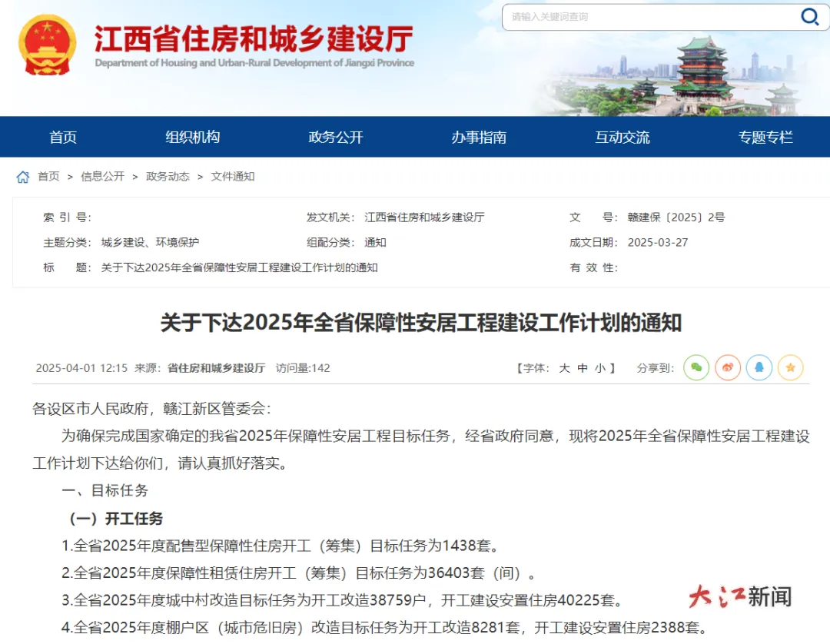
Task: Set font size to large (大)
Action: click(x=564, y=368)
